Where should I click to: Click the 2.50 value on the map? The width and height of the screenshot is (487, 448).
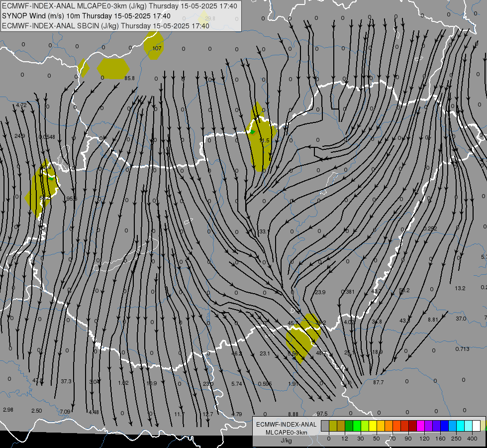(x=37, y=411)
